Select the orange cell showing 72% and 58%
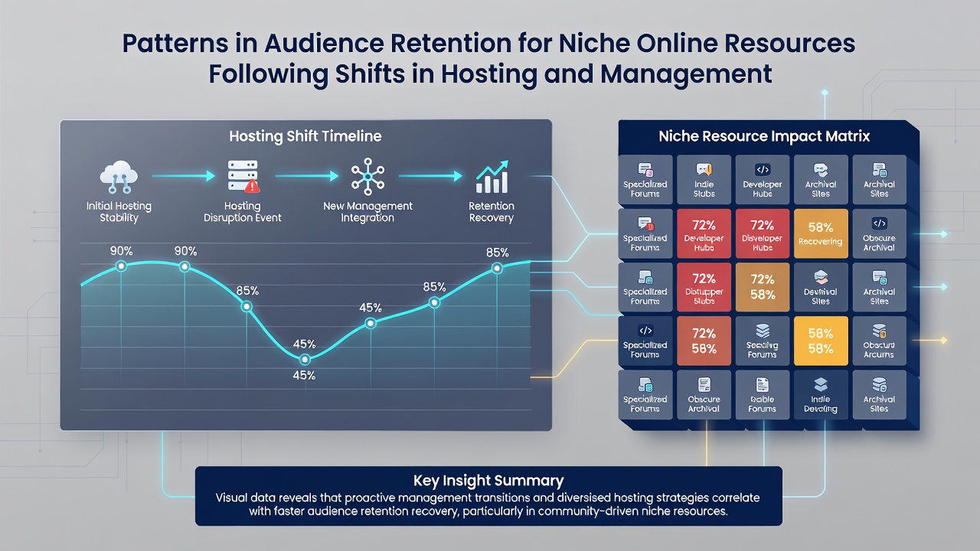980x551 pixels. pyautogui.click(x=763, y=286)
